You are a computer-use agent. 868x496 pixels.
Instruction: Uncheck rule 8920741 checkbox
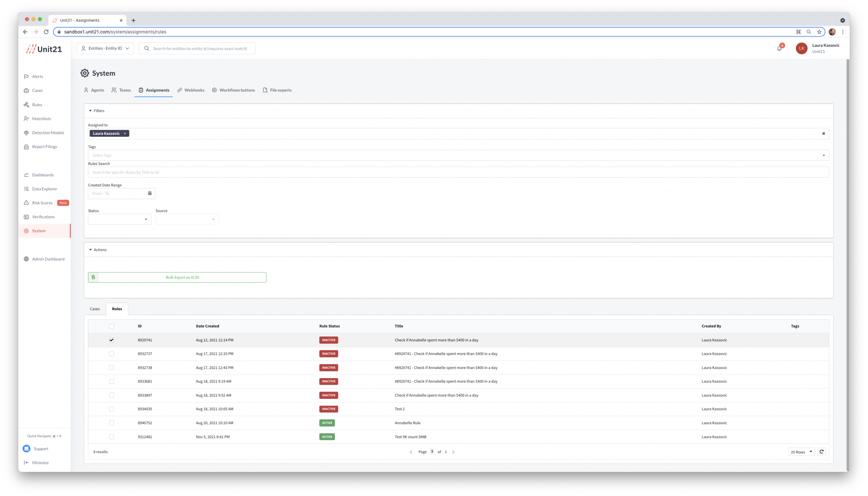111,340
